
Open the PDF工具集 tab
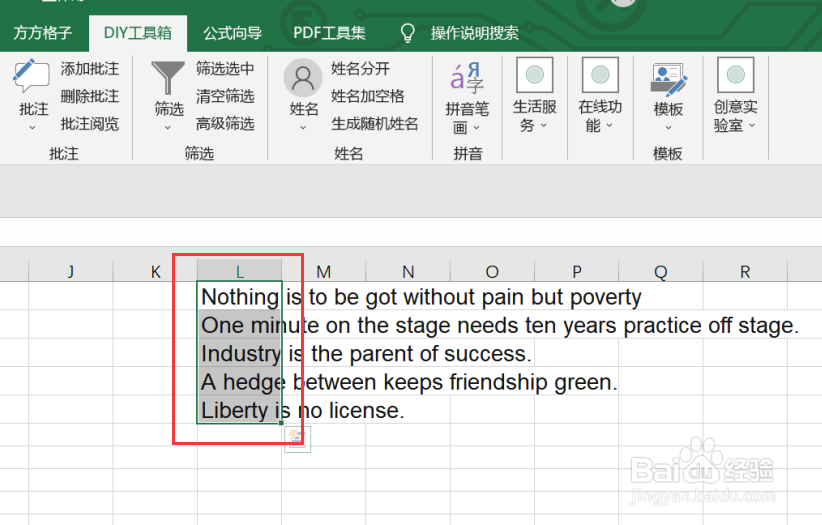(329, 33)
